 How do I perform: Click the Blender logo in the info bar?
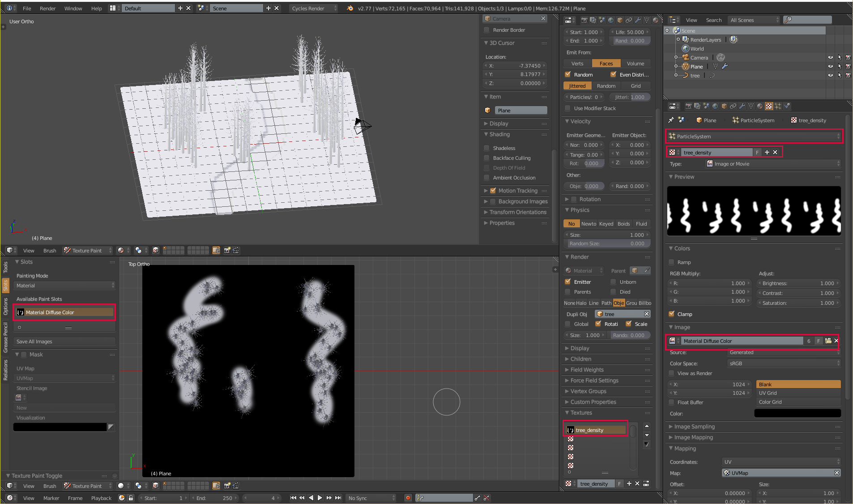click(350, 8)
